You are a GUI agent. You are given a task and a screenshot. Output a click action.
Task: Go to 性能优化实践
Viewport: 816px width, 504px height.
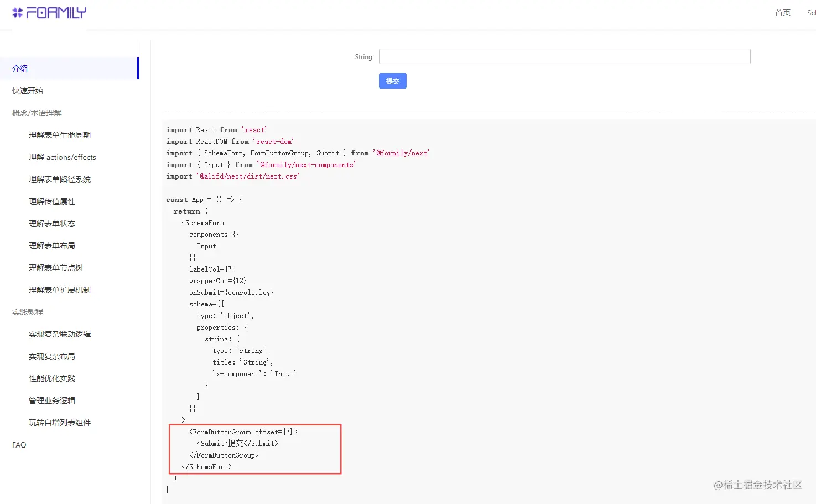point(52,378)
